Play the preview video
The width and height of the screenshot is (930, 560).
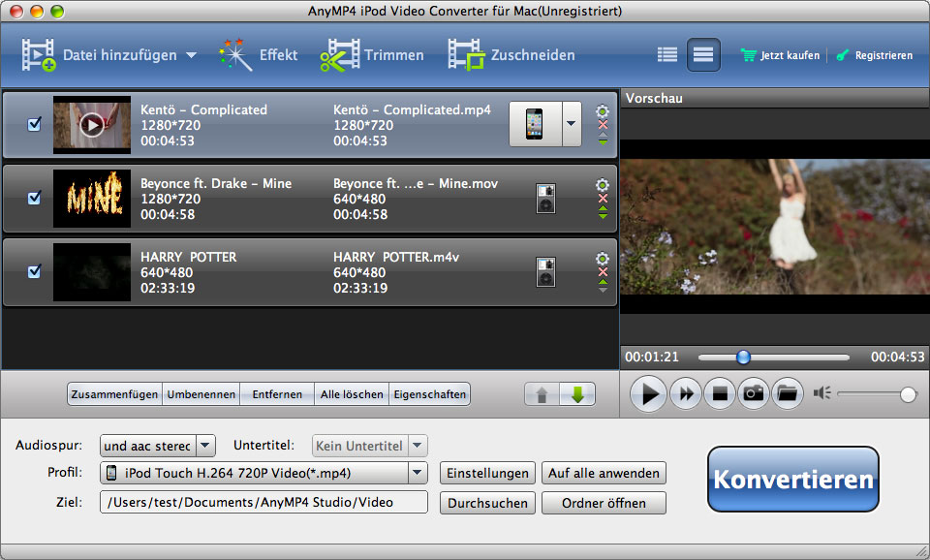coord(648,393)
